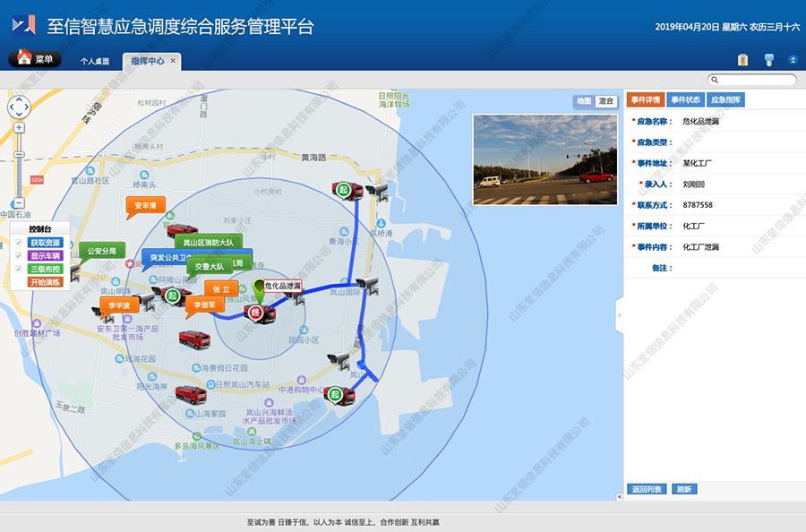Click the 录入人 value 刘刚回
The height and width of the screenshot is (532, 806).
693,184
